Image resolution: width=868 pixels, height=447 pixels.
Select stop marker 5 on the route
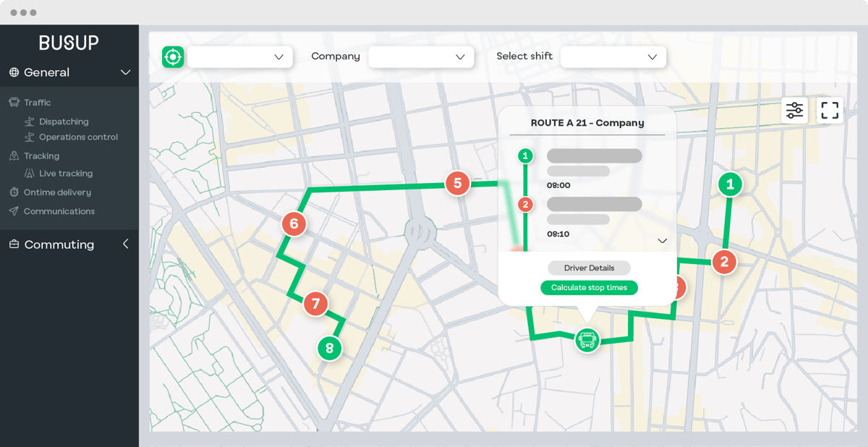457,184
